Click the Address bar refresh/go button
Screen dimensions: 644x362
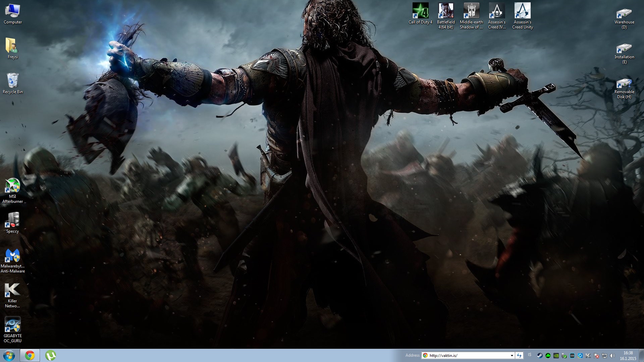coord(519,356)
